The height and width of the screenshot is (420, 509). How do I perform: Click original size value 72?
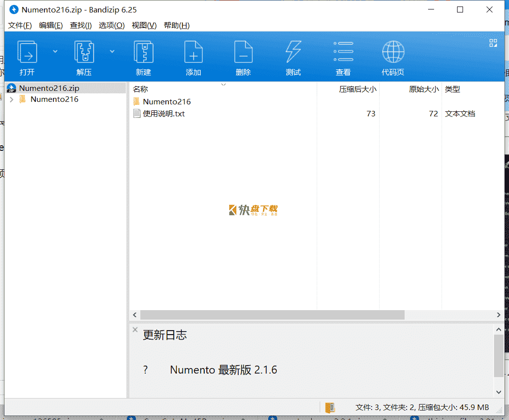coord(434,113)
